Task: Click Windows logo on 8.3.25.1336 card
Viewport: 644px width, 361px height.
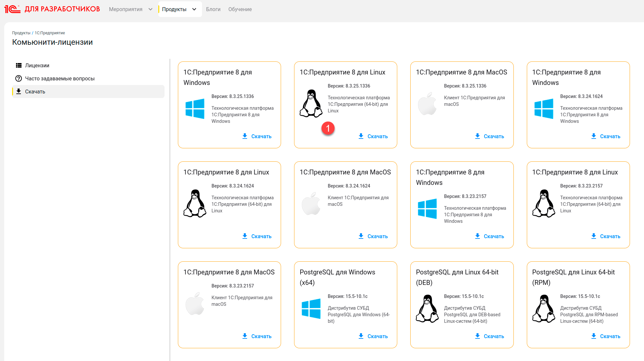Action: pos(195,109)
